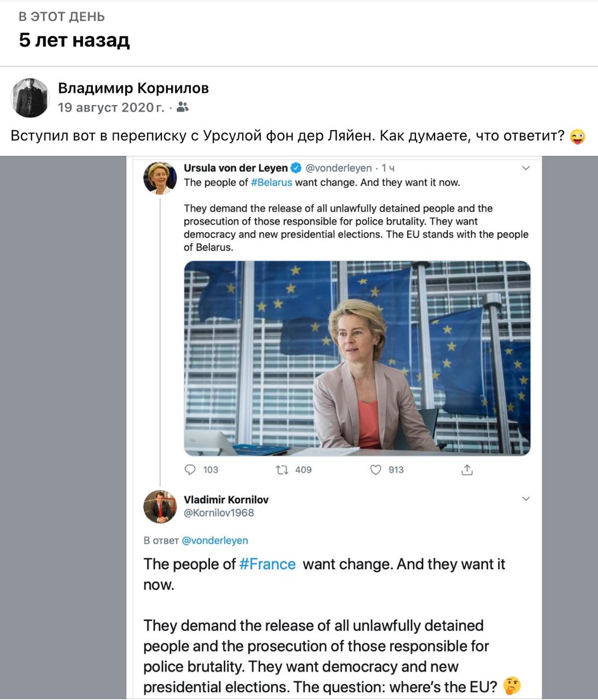Click the #Belarus hashtag
The image size is (598, 700).
pos(272,183)
